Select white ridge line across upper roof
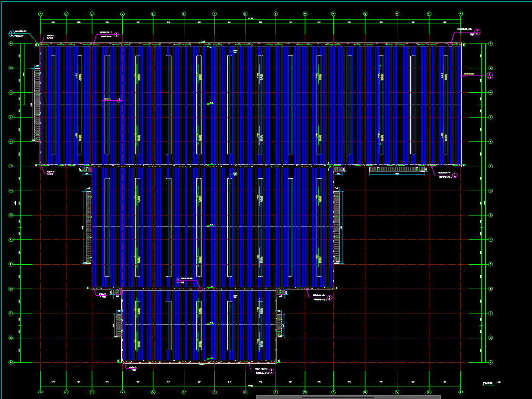Screen dimensions: 532x399 coord(287,105)
